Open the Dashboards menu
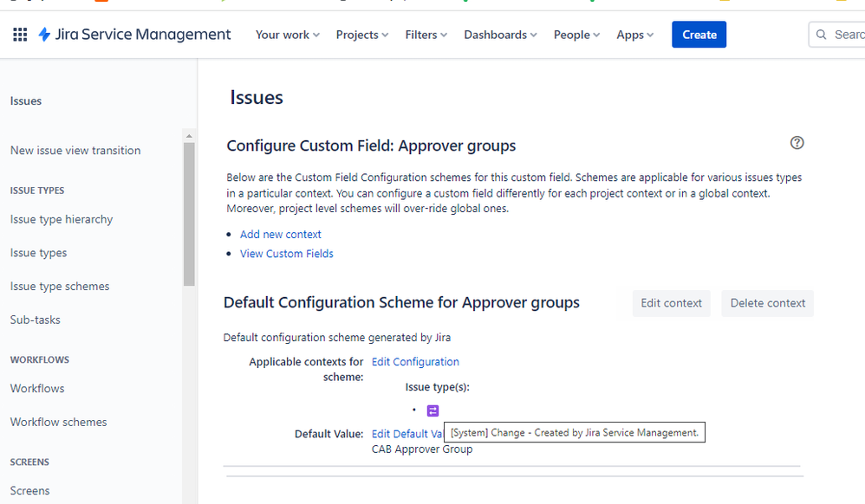This screenshot has width=865, height=504. tap(498, 35)
